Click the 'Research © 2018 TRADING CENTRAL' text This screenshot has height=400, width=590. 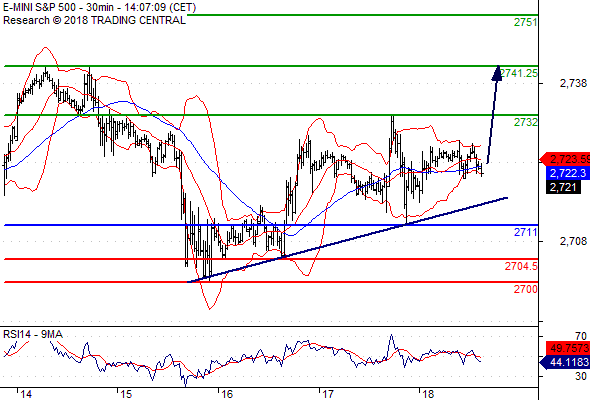[94, 20]
